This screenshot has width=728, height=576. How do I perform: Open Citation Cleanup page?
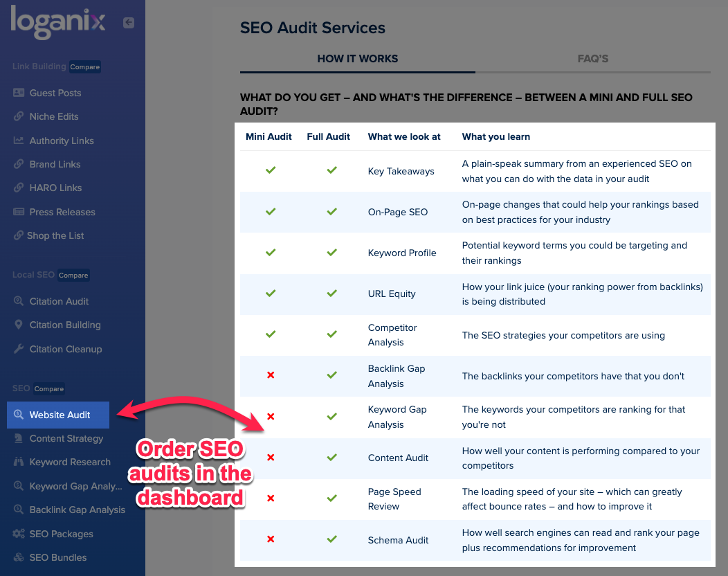coord(66,350)
